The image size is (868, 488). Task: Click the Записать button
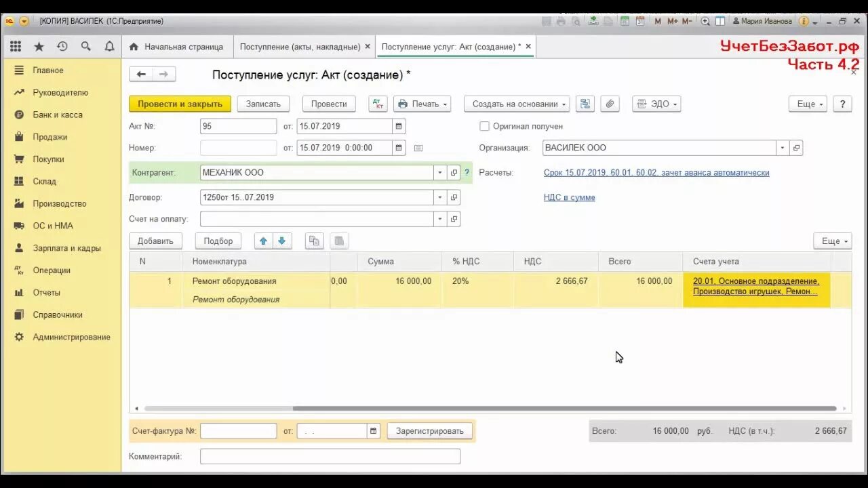tap(263, 104)
